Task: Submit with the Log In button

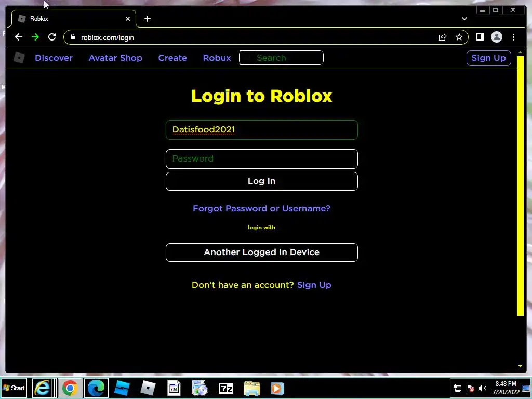Action: pyautogui.click(x=262, y=181)
